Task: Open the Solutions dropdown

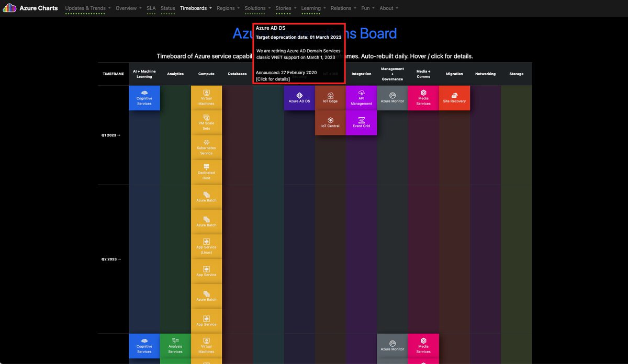Action: [256, 8]
